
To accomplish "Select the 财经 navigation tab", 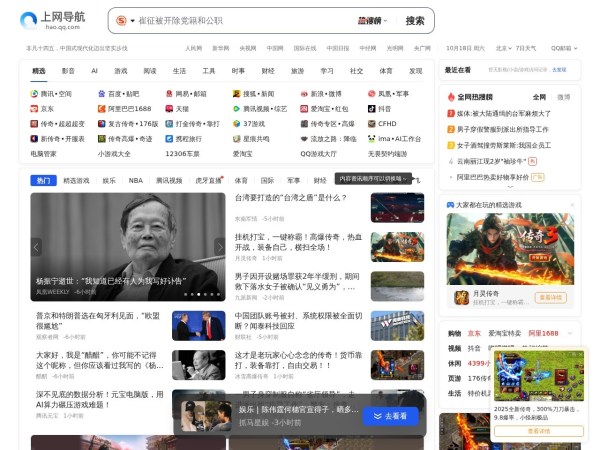I will point(268,71).
